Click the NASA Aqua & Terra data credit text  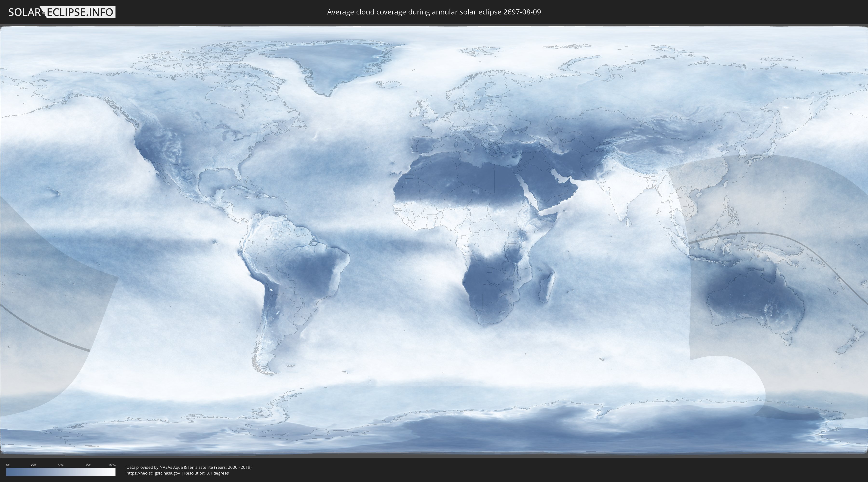coord(189,467)
